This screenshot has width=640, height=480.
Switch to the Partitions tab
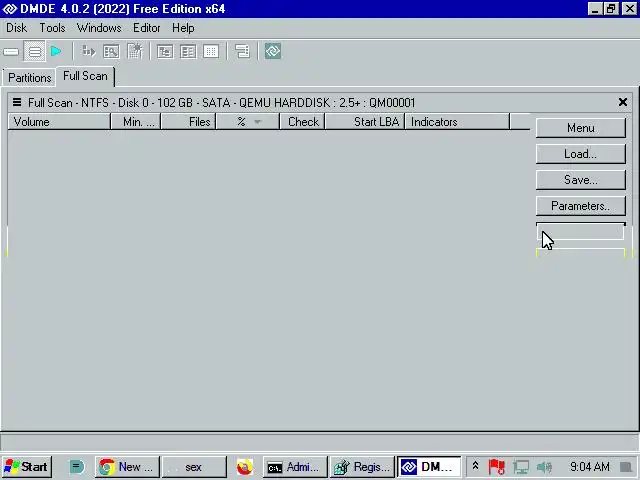point(29,78)
